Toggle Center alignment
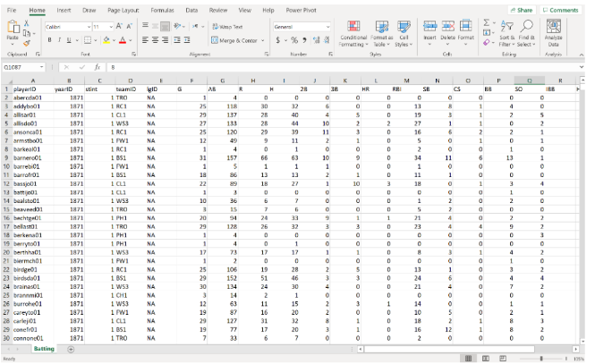This screenshot has height=364, width=595. (x=155, y=40)
